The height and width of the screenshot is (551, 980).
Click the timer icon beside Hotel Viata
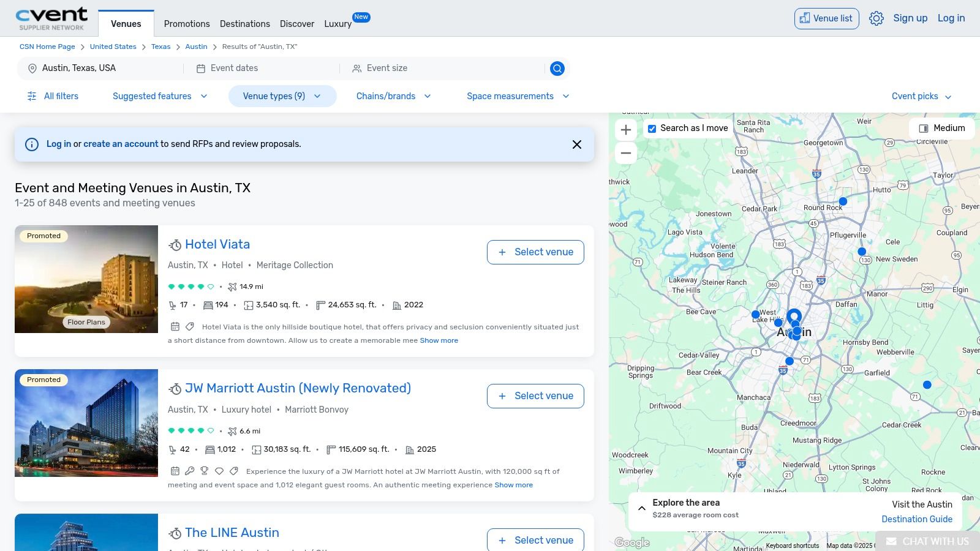click(175, 245)
